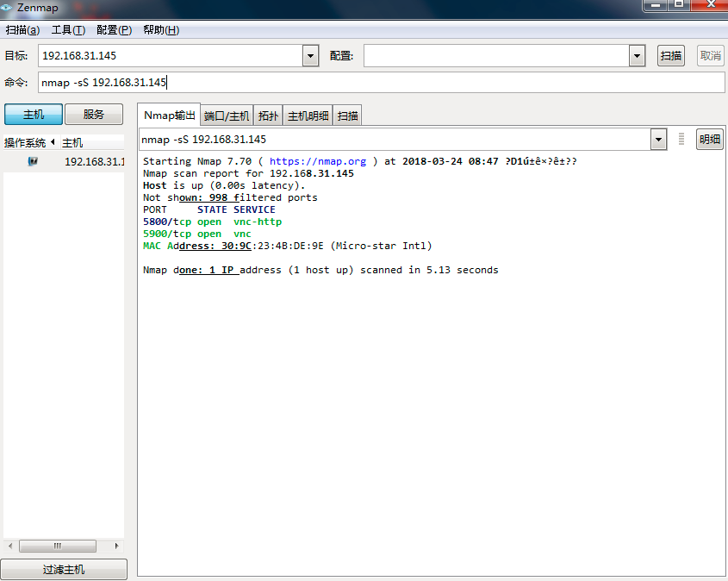
Task: Select host 192.168.31.1 in the list
Action: tap(64, 161)
